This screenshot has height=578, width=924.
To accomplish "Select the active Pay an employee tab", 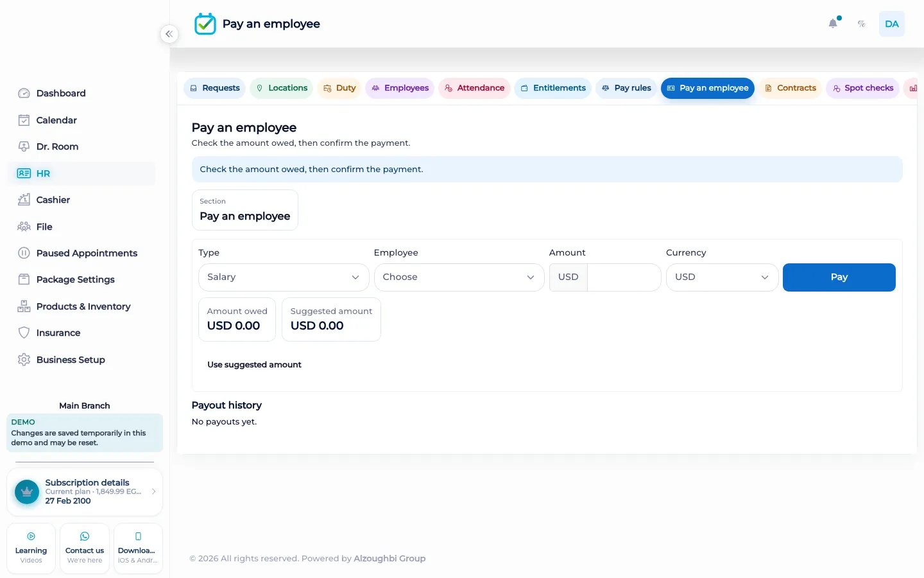I will point(708,88).
